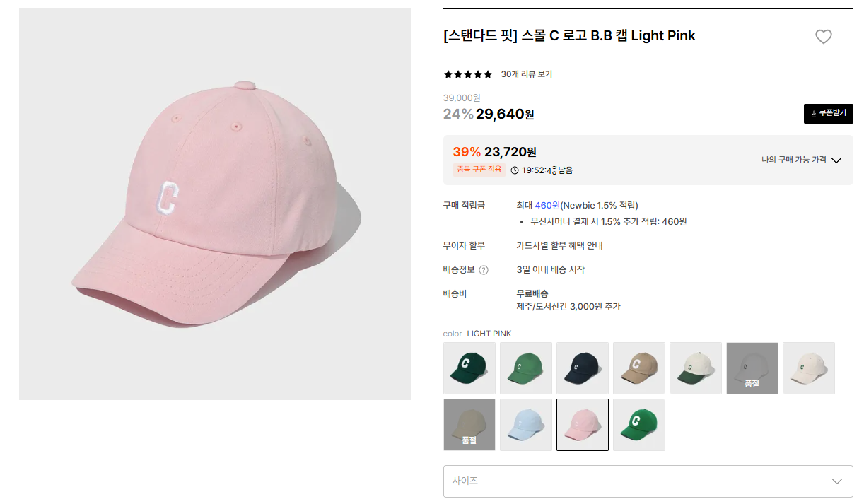Click the heart wishlist icon
Screen dimensions: 864x504
(x=823, y=37)
